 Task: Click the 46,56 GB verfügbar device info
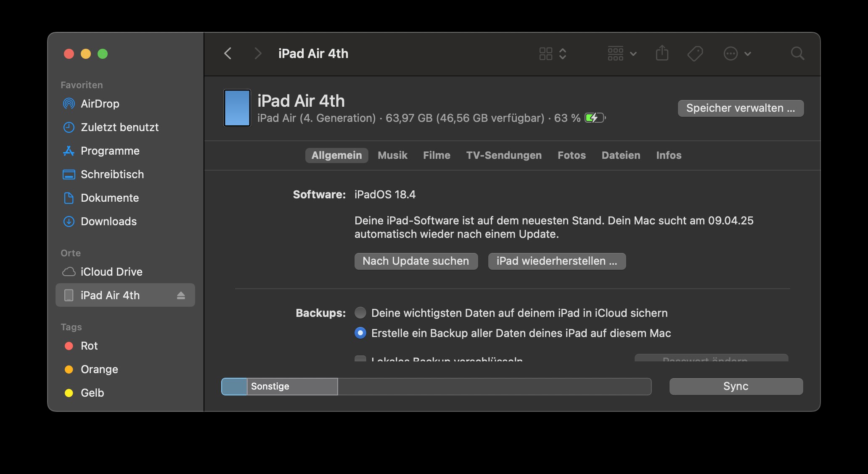(x=490, y=118)
